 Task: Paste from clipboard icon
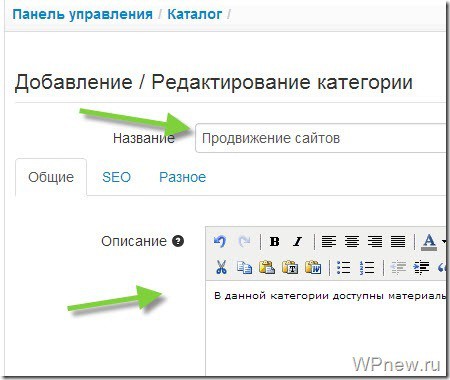coord(267,267)
